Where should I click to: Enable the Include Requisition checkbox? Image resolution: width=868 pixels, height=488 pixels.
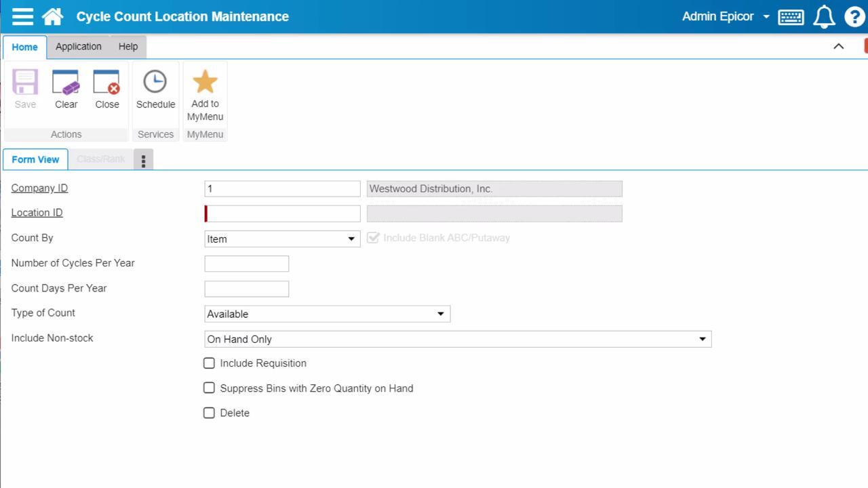click(209, 363)
